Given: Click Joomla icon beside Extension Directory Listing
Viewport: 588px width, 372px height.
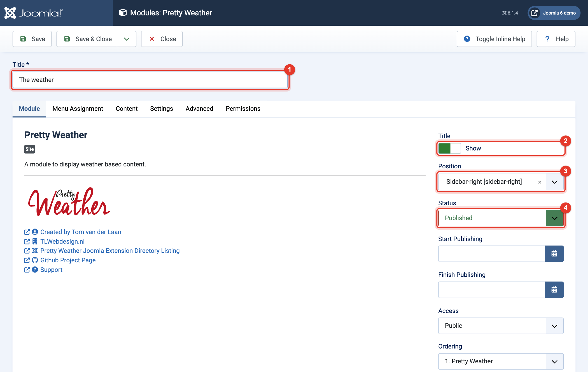Looking at the screenshot, I should [x=35, y=251].
